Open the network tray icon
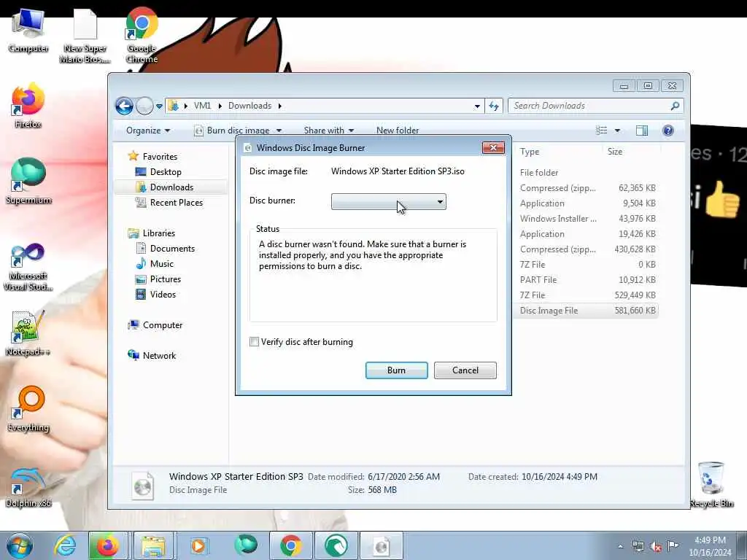This screenshot has width=747, height=560. pyautogui.click(x=638, y=547)
